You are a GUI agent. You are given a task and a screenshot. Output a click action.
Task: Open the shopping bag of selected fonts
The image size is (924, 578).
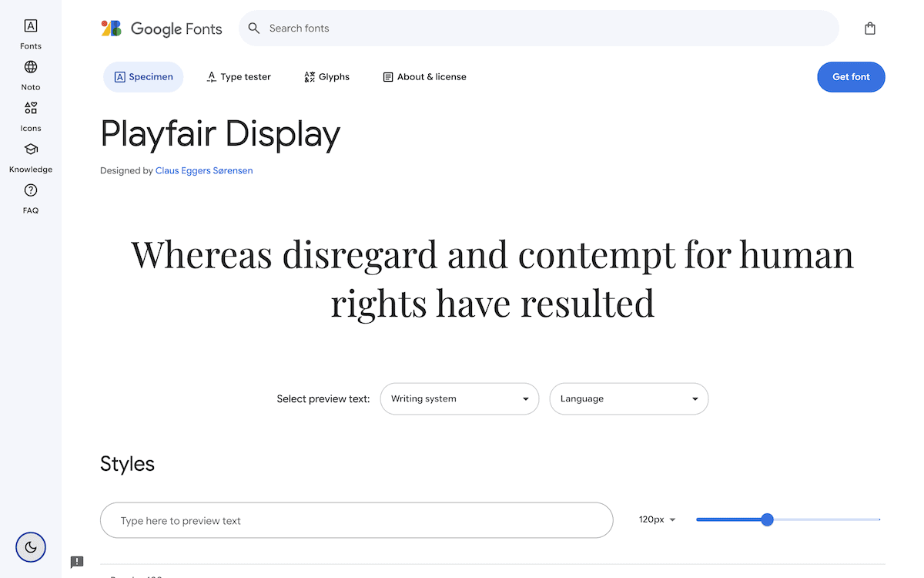(x=870, y=28)
